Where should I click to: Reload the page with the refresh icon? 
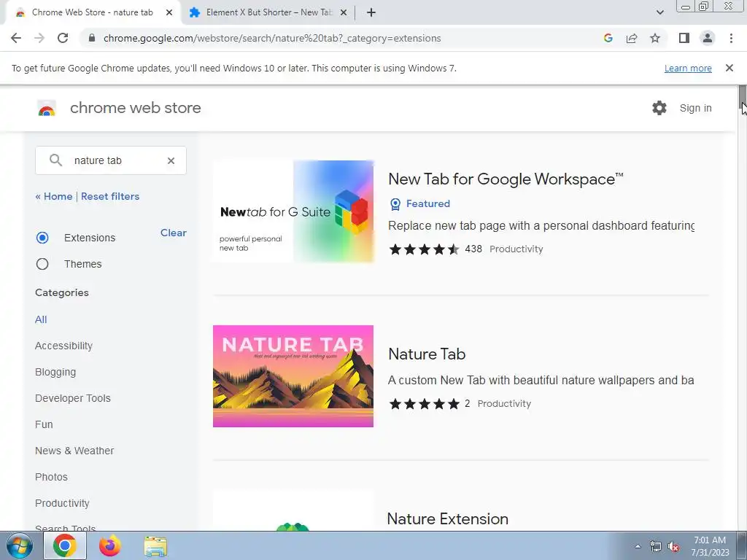[63, 38]
